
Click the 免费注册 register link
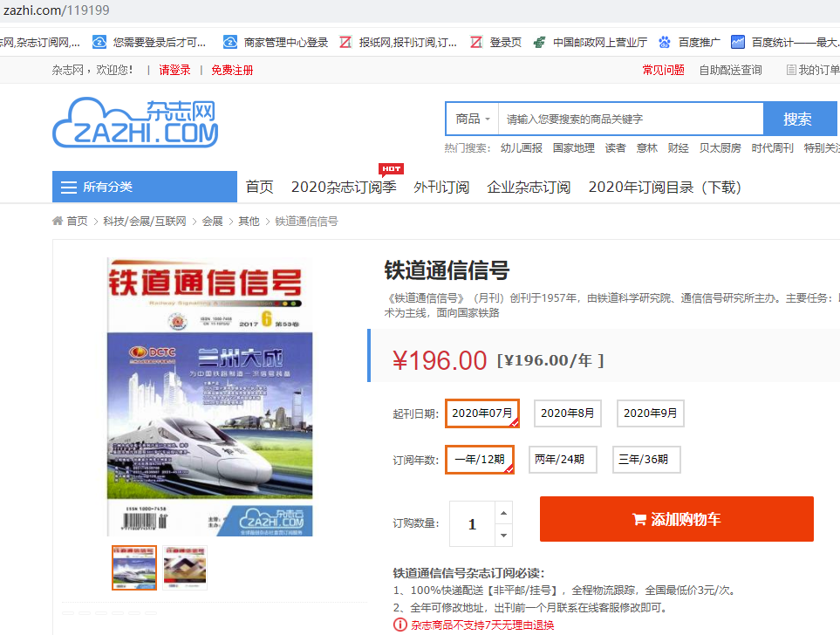(x=232, y=70)
